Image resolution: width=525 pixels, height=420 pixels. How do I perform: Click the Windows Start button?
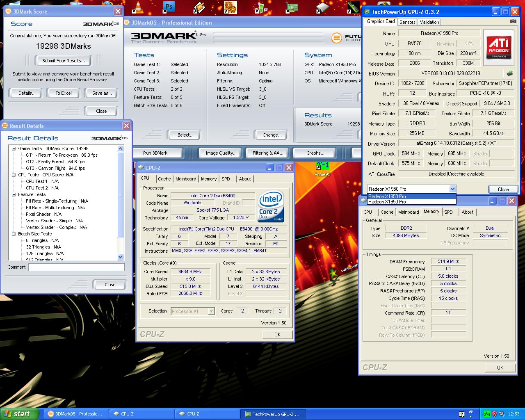pos(20,414)
